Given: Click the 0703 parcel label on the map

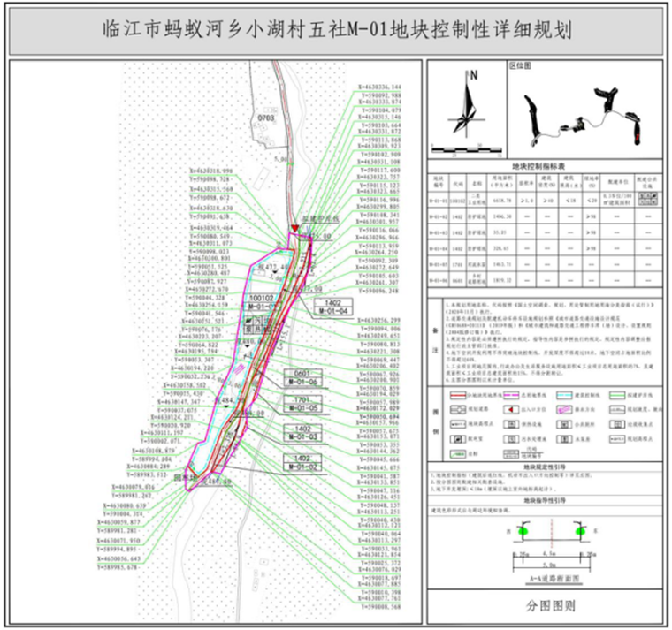Looking at the screenshot, I should (266, 118).
